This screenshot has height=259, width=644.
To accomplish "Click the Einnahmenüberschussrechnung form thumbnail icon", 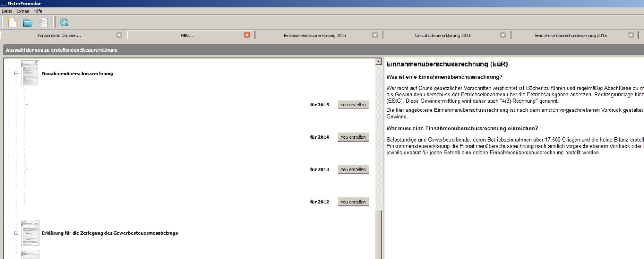I will click(30, 73).
